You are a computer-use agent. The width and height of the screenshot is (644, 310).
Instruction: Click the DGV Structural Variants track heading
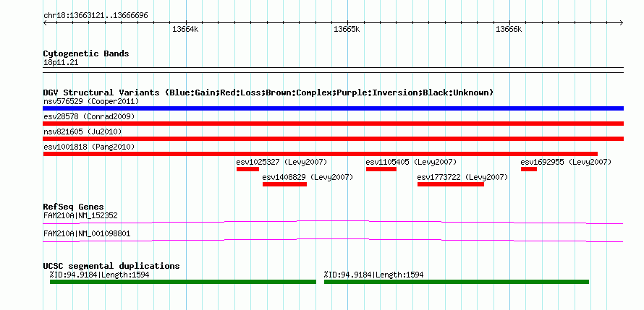point(268,92)
